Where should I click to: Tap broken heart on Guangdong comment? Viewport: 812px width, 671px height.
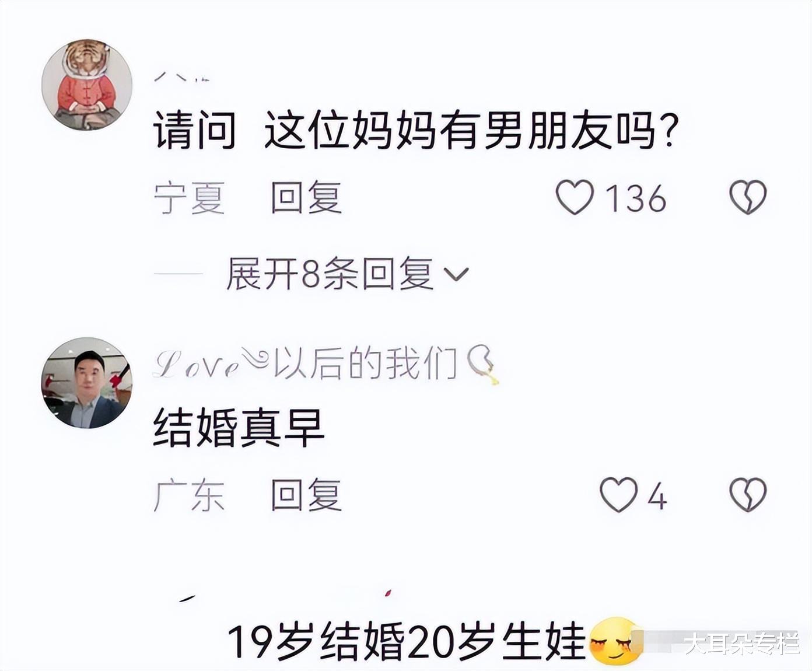point(748,495)
